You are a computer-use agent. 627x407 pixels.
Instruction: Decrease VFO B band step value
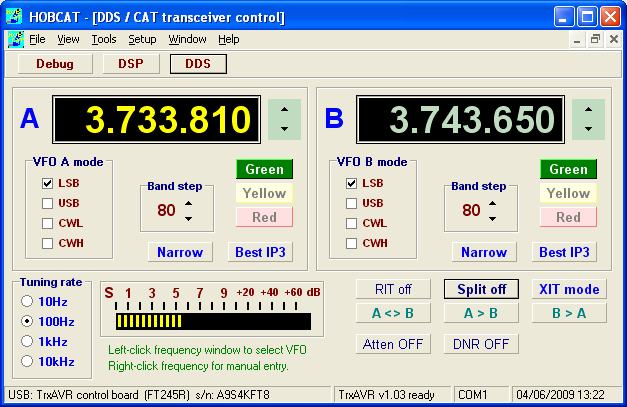tap(491, 218)
